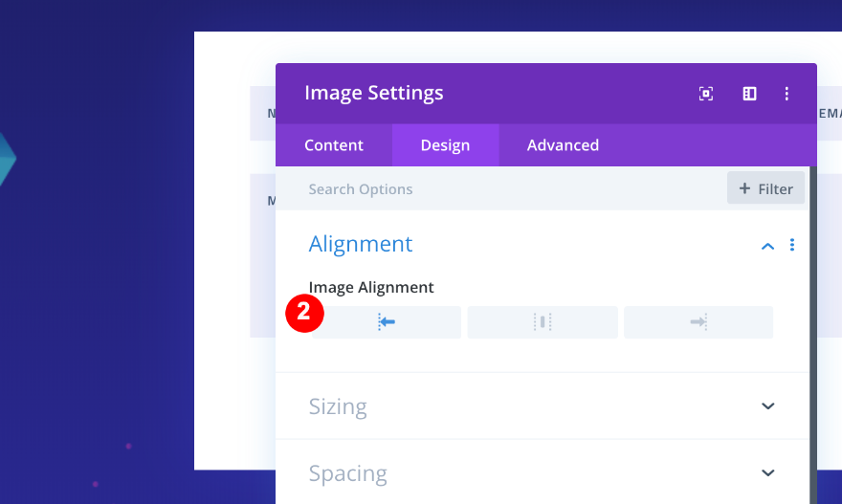Set image alignment to center
This screenshot has width=842, height=504.
pos(543,322)
